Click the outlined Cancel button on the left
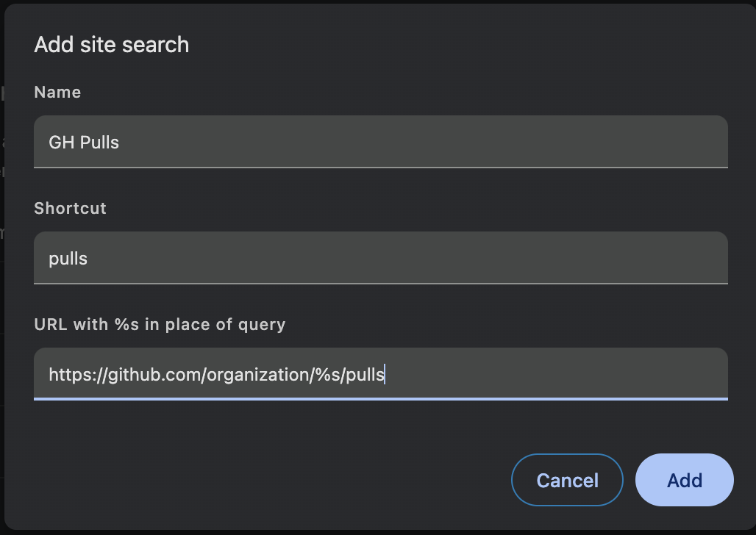This screenshot has height=535, width=756. tap(567, 479)
